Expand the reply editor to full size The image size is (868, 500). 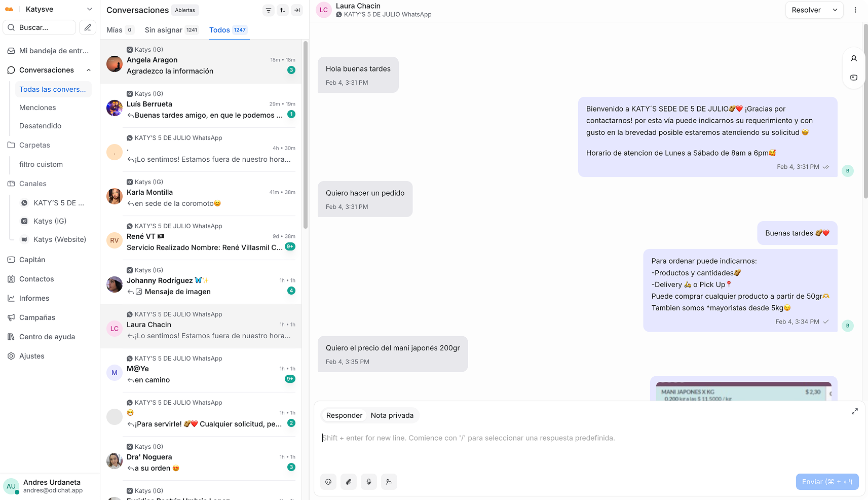point(855,411)
